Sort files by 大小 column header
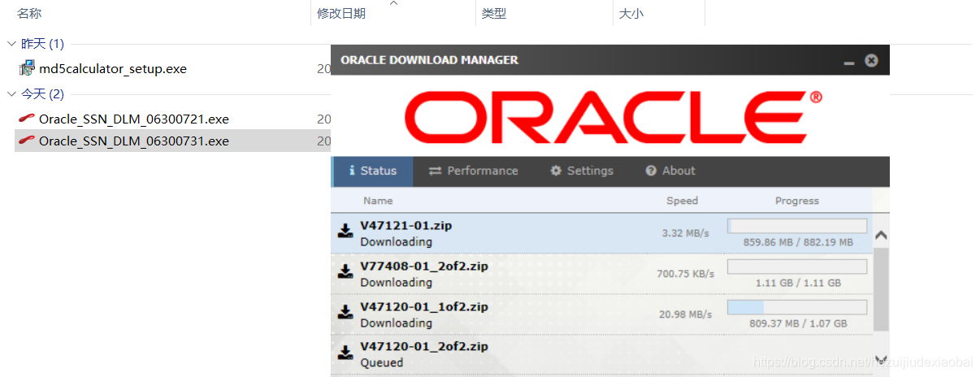 (x=631, y=13)
